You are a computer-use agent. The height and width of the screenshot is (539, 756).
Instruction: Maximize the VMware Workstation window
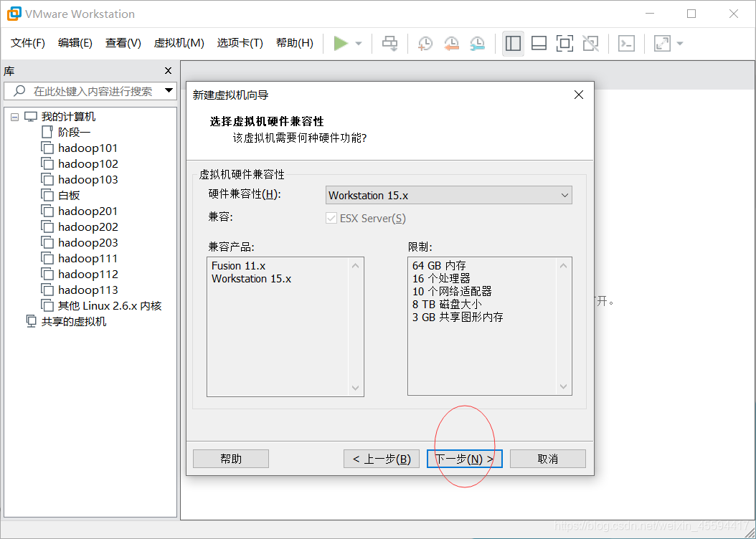[x=691, y=14]
